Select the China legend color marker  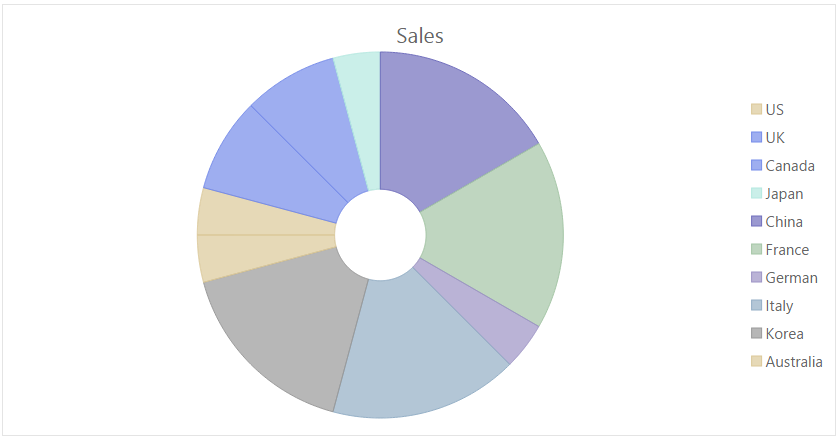756,221
